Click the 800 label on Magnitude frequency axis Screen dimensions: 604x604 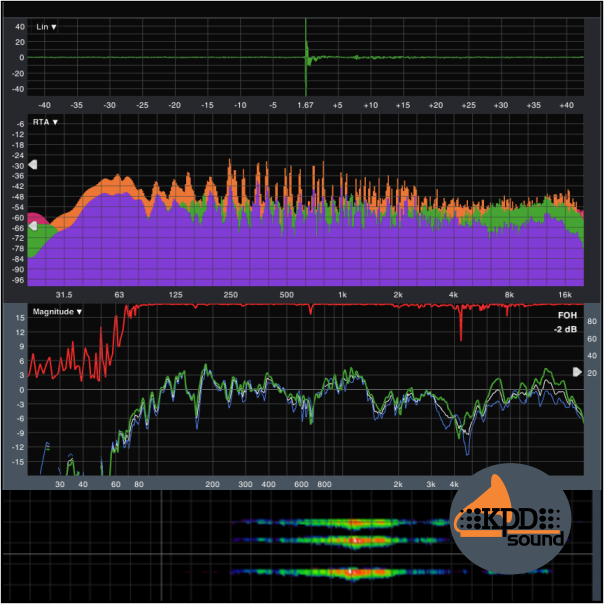pyautogui.click(x=324, y=484)
